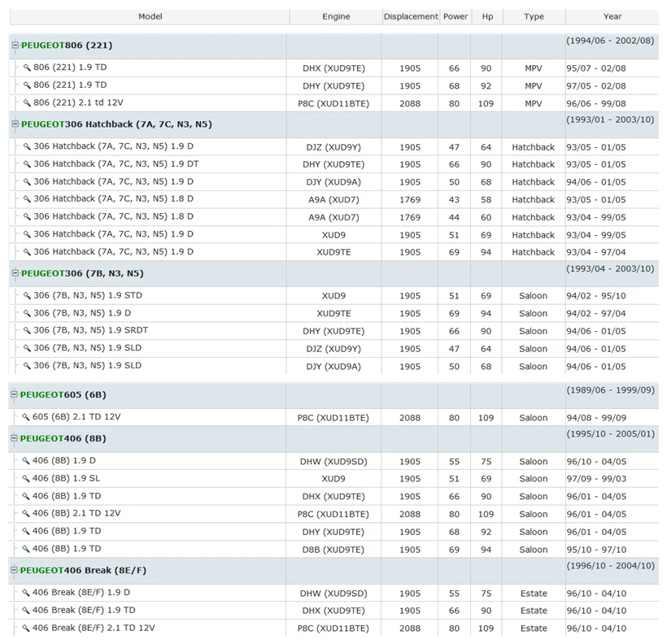Collapse the PEUGEOT406 (8B) group
The width and height of the screenshot is (667, 644).
pyautogui.click(x=14, y=437)
